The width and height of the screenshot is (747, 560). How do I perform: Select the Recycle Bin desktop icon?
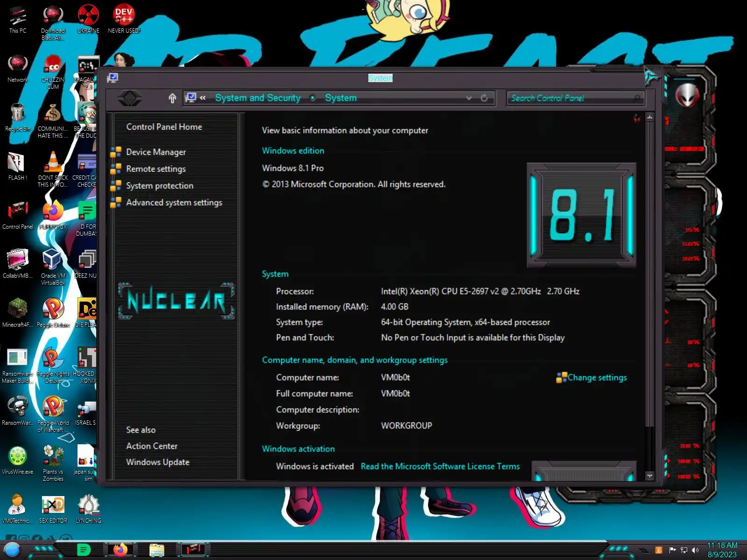18,118
